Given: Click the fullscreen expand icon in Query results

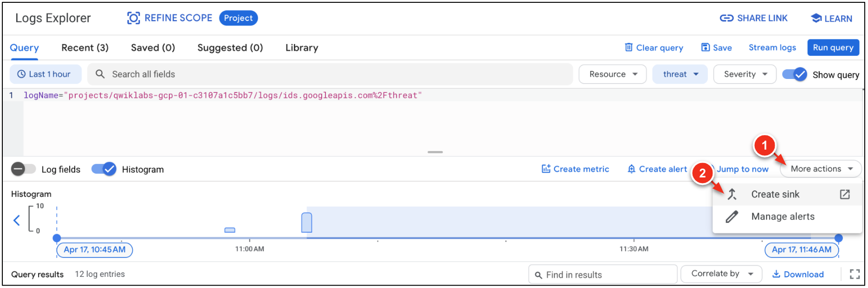Looking at the screenshot, I should click(855, 274).
